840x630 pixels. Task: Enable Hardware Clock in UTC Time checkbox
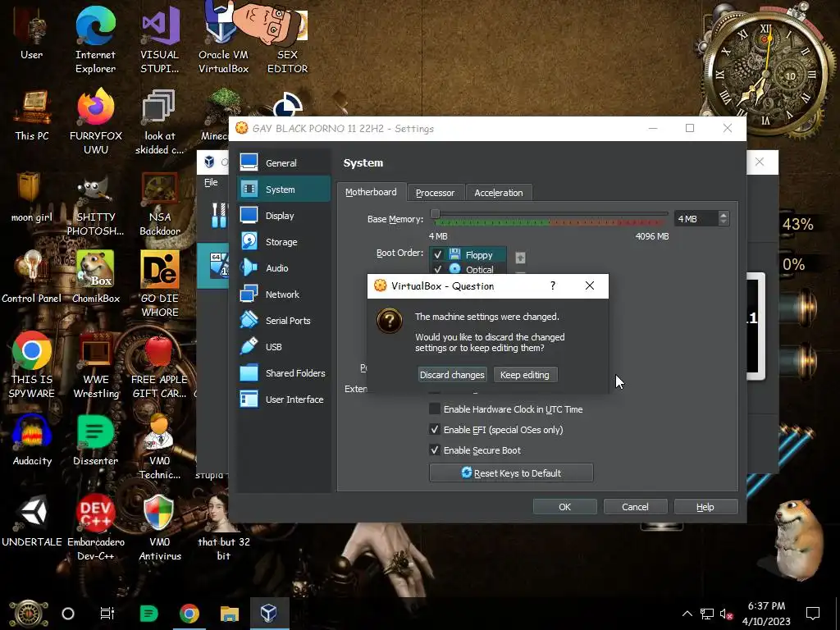pos(435,409)
